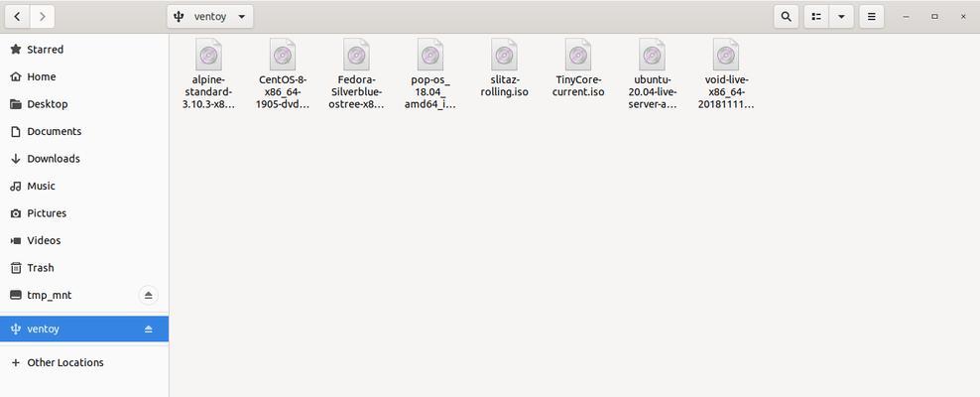Click the CentOS-8-x86_64-1905-dvd file name
Viewport: 980px width, 397px height.
tap(283, 92)
